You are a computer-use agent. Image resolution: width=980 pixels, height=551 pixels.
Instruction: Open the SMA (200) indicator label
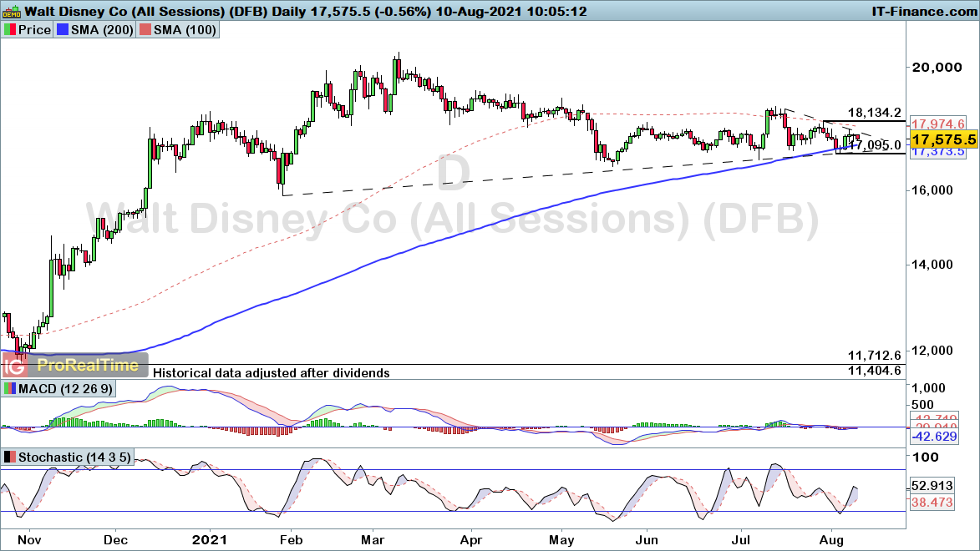point(102,30)
